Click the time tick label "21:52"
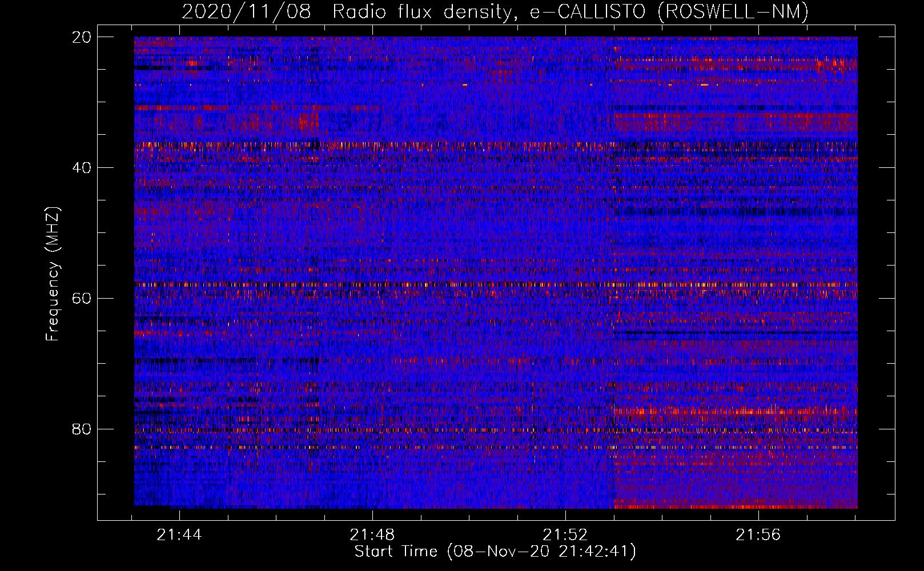The width and height of the screenshot is (924, 571). click(x=565, y=534)
